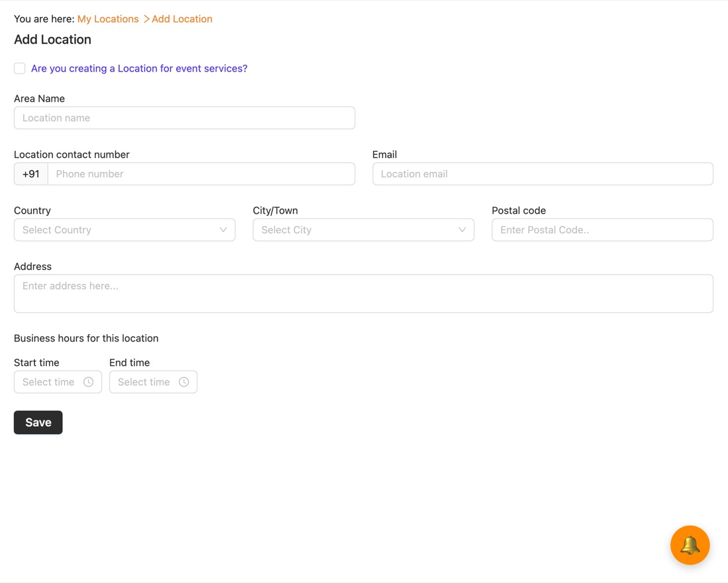
Task: Click the End time label
Action: point(130,363)
